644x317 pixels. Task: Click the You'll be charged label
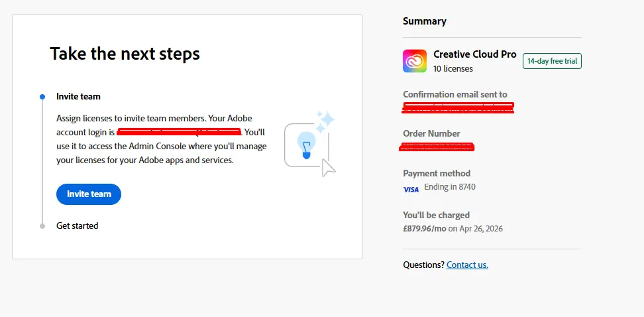[436, 215]
